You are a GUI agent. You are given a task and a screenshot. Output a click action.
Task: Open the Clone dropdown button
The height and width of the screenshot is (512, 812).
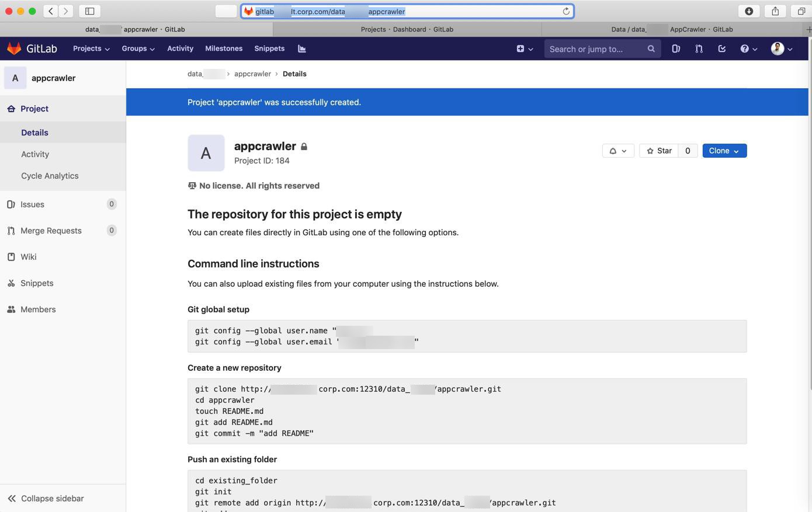724,151
